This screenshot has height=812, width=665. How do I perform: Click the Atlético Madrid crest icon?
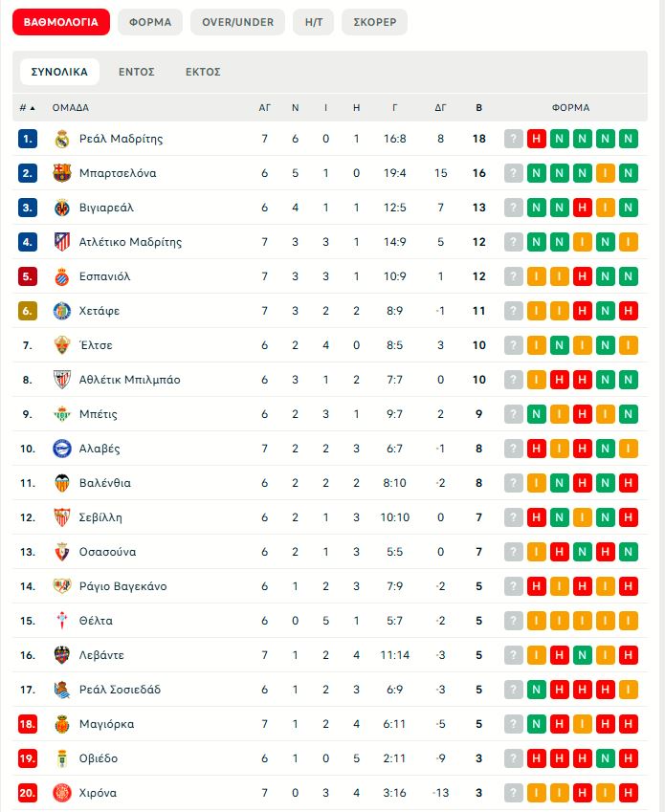pyautogui.click(x=62, y=242)
